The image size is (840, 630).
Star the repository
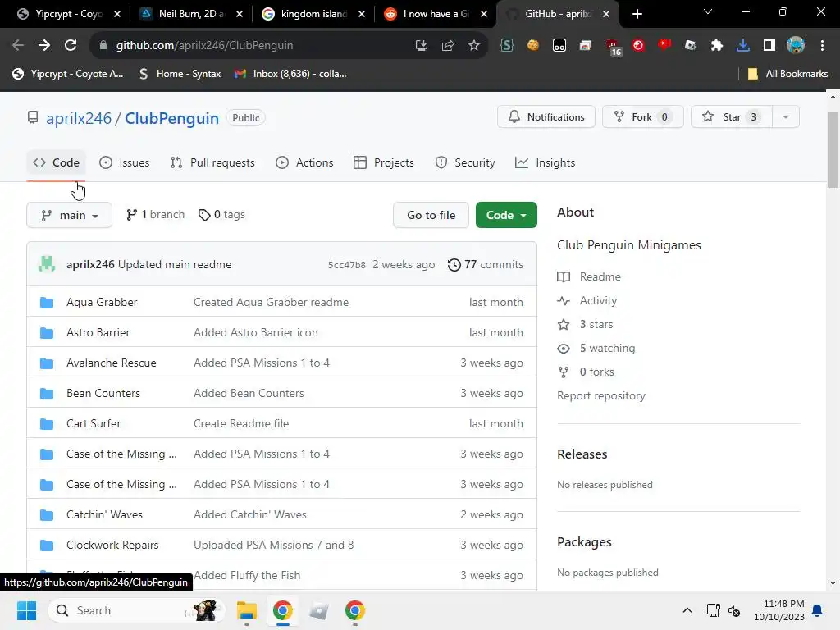731,116
